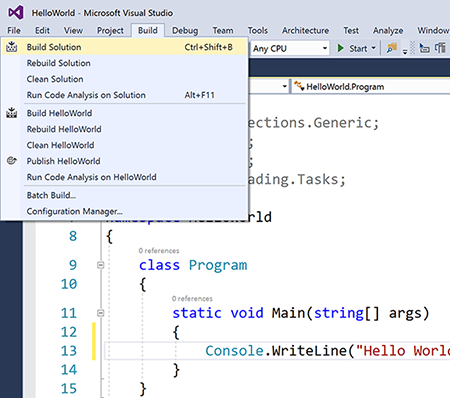Image resolution: width=450 pixels, height=398 pixels.
Task: Select Run Code Analysis on HelloWorld
Action: point(124,177)
